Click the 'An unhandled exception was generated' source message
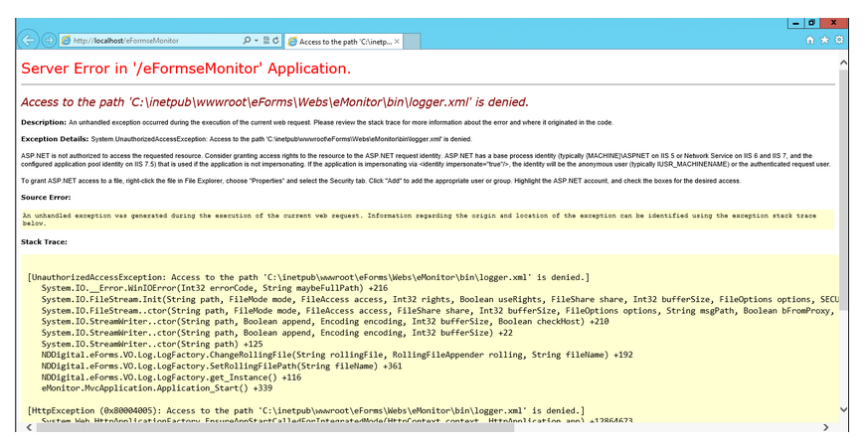 tap(419, 220)
